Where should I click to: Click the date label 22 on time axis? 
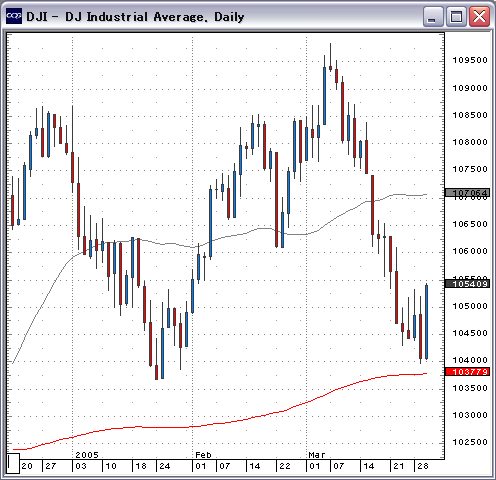[x=285, y=466]
